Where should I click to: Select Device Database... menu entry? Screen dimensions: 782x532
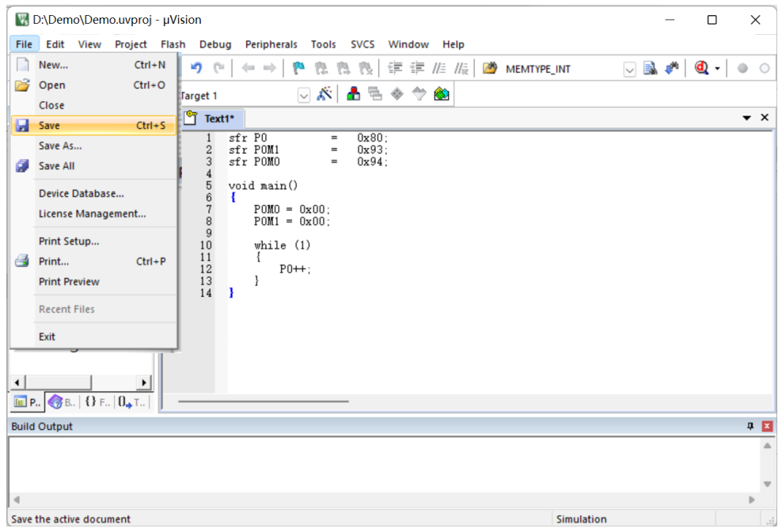[x=81, y=194]
